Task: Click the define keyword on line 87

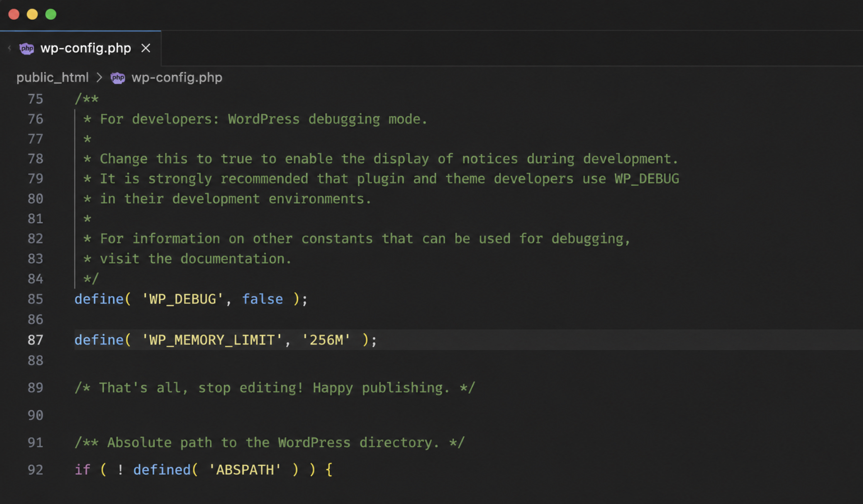Action: (x=99, y=340)
